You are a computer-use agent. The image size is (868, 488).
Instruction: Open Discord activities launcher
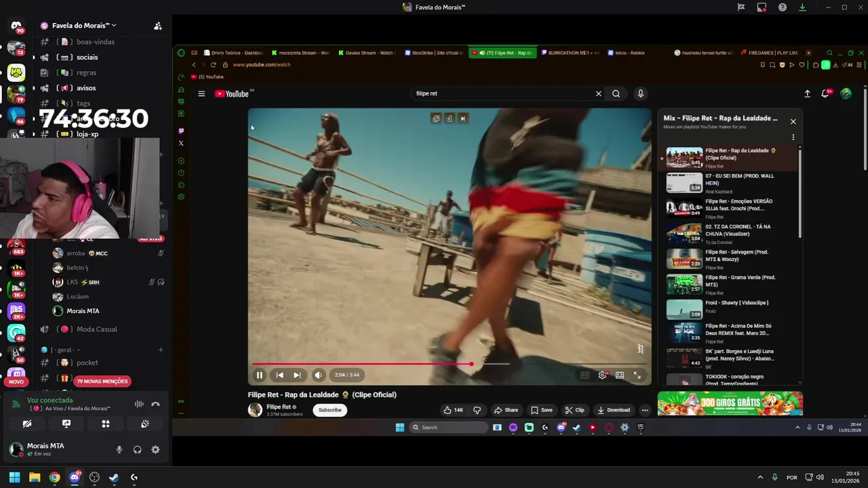[x=106, y=424]
